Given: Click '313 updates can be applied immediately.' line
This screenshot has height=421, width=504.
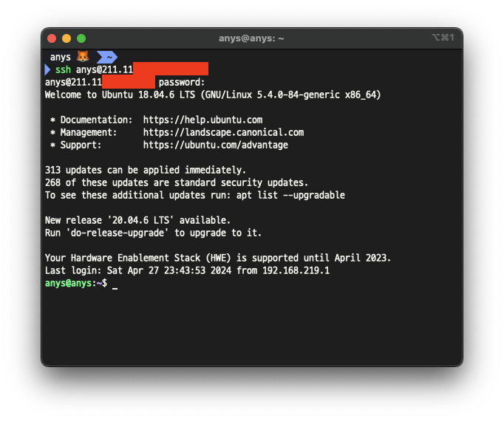Looking at the screenshot, I should pyautogui.click(x=146, y=170).
